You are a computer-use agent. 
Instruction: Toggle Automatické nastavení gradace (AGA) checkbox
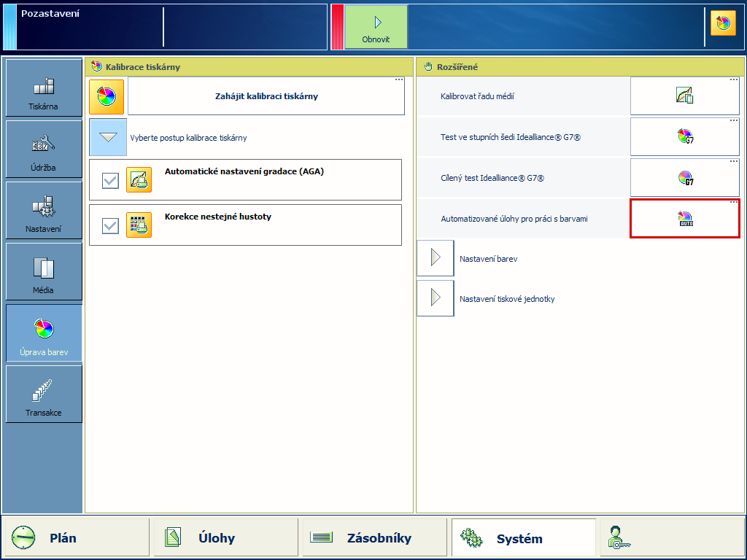point(110,180)
